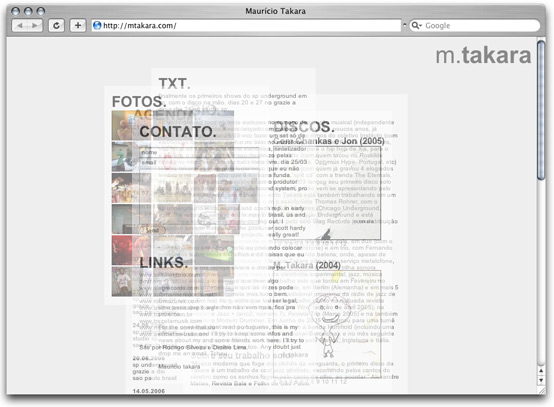Click the 14.05.2006 agenda date
The height and width of the screenshot is (407, 554).
149,391
